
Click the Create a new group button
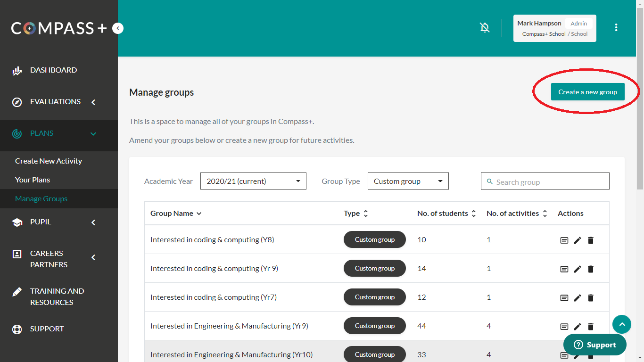(587, 92)
